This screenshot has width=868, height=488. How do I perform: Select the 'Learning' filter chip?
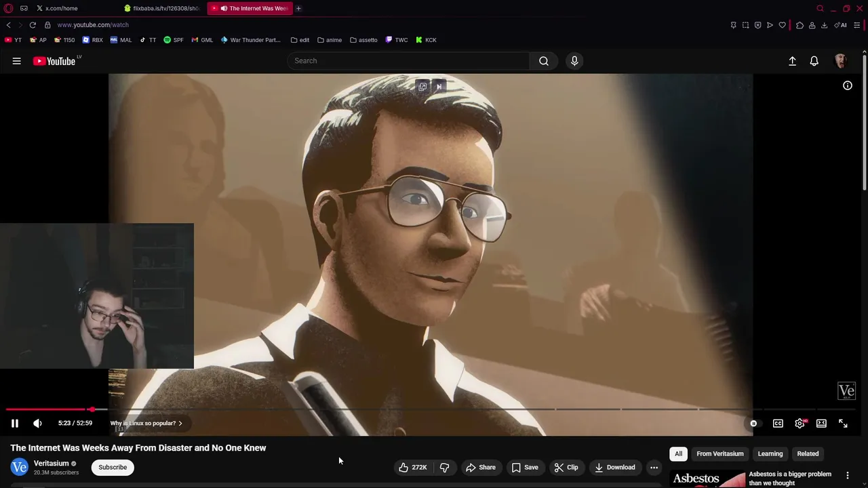pos(770,453)
